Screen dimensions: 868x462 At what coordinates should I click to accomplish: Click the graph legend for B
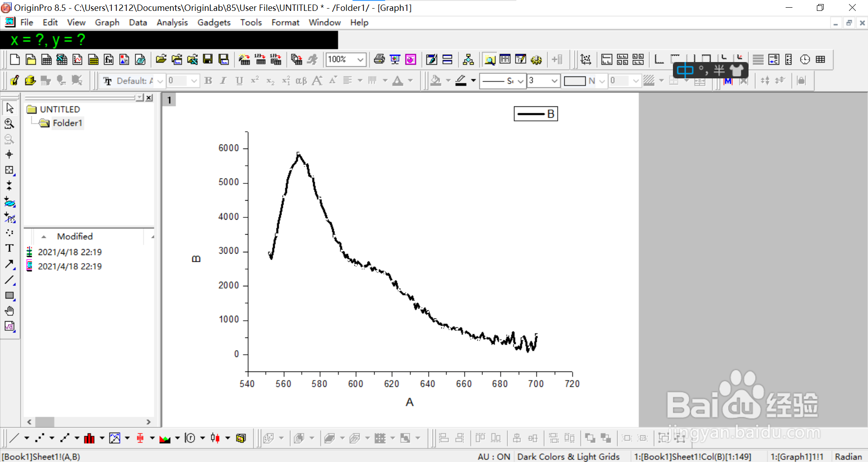point(536,114)
